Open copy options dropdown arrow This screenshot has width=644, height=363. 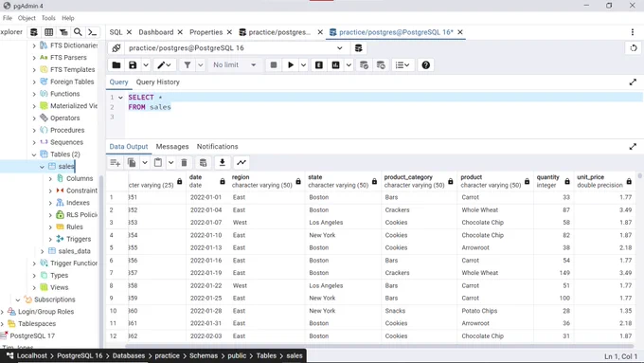[145, 163]
